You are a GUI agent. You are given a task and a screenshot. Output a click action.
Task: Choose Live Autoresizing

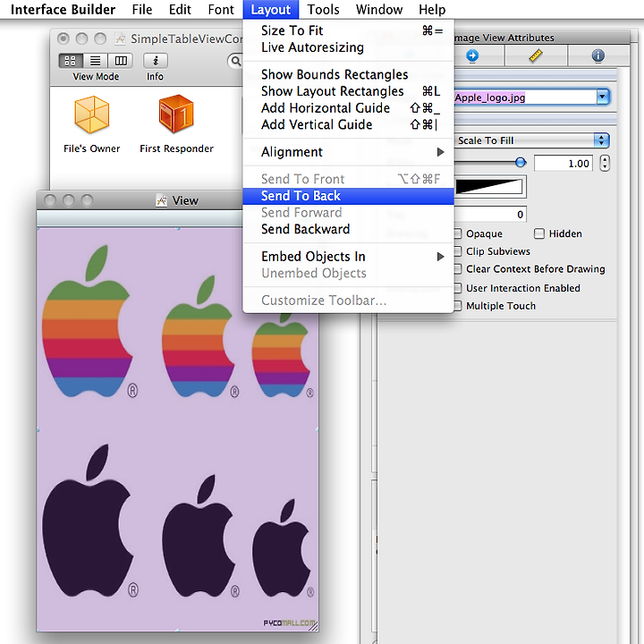click(x=348, y=47)
